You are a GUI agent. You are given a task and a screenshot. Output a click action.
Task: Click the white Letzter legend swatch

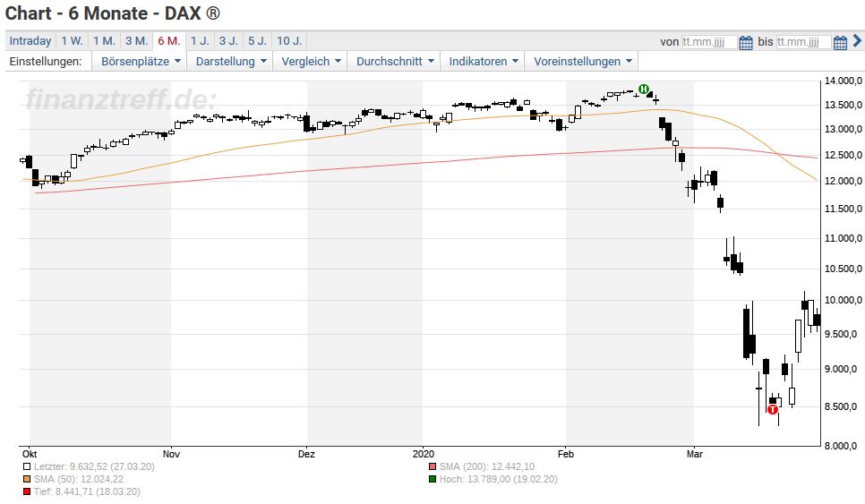click(27, 466)
